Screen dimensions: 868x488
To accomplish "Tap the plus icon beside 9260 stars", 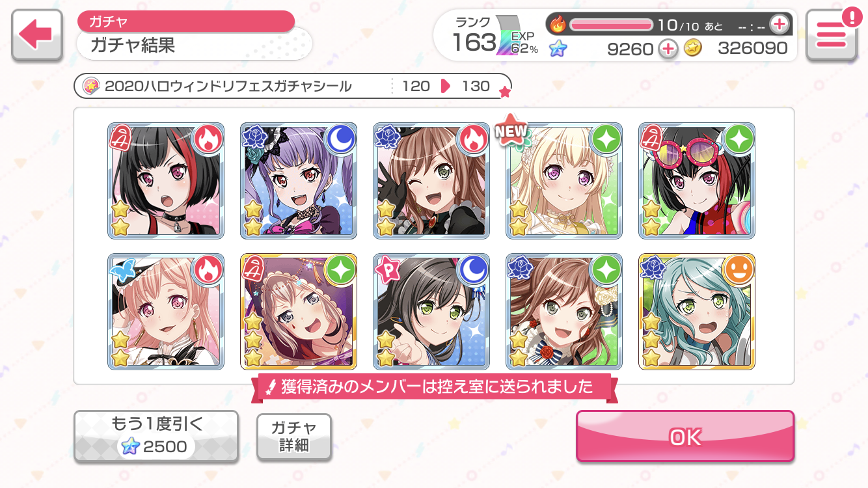I will pos(668,48).
